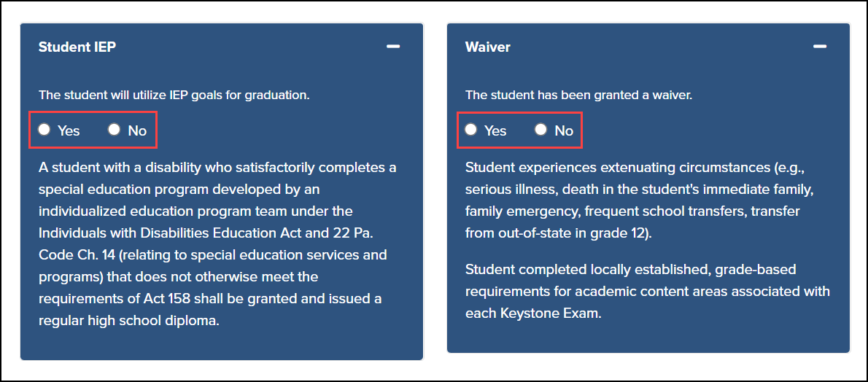Image resolution: width=868 pixels, height=382 pixels.
Task: Collapse the Student IEP panel minus icon
Action: (393, 47)
